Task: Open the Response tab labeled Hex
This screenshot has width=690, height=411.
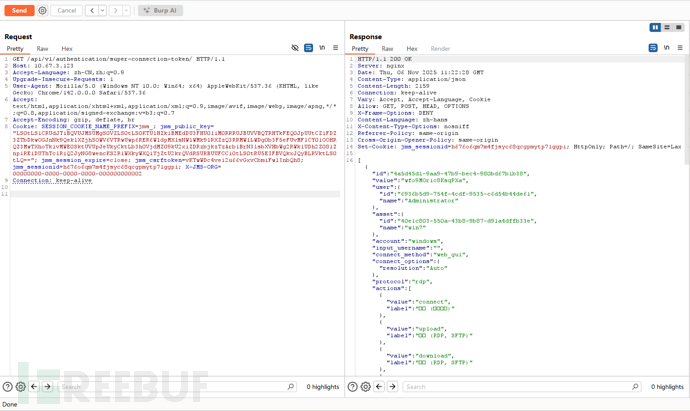Action: point(411,48)
